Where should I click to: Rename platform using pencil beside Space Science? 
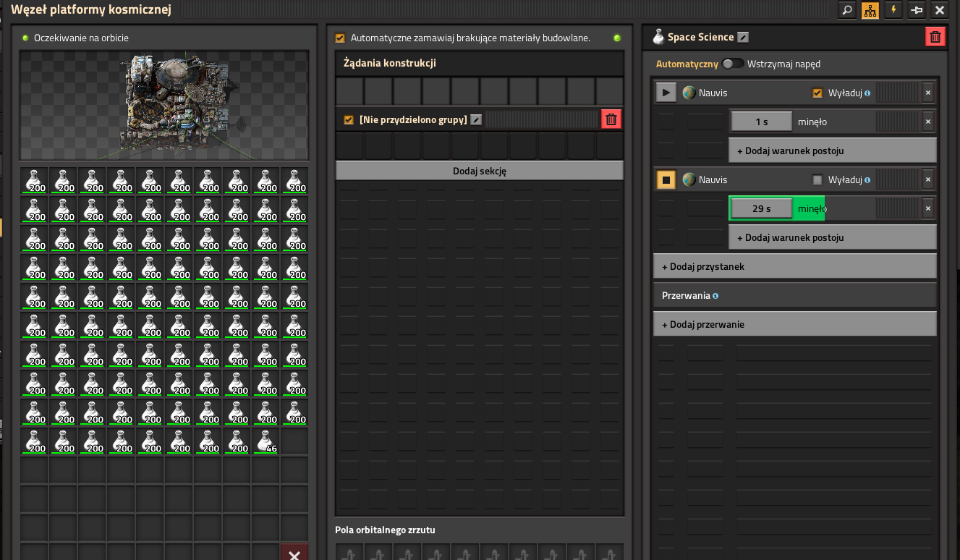tap(743, 38)
